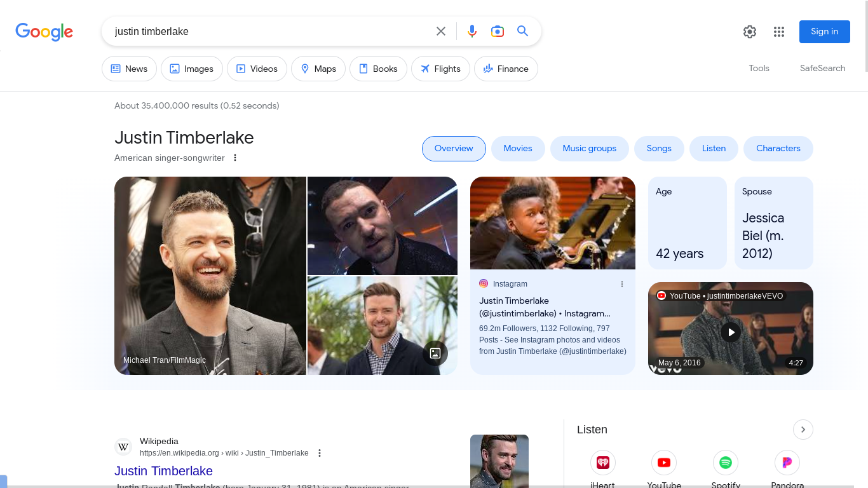Open the more images icon on photo
The height and width of the screenshot is (488, 868).
435,353
